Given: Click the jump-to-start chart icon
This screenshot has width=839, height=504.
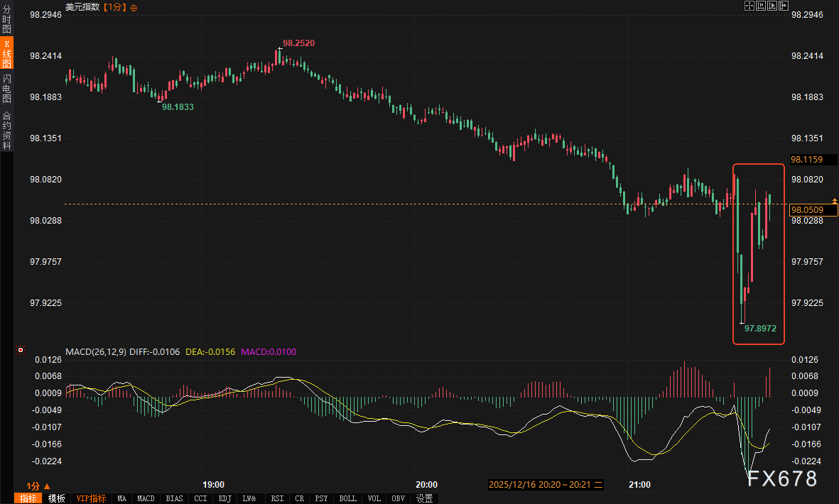Looking at the screenshot, I should point(761,6).
